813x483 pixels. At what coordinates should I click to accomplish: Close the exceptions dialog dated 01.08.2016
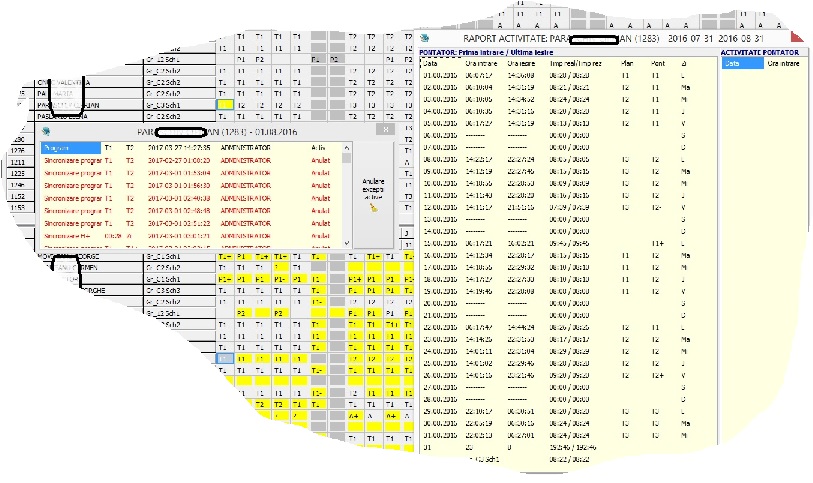click(385, 130)
